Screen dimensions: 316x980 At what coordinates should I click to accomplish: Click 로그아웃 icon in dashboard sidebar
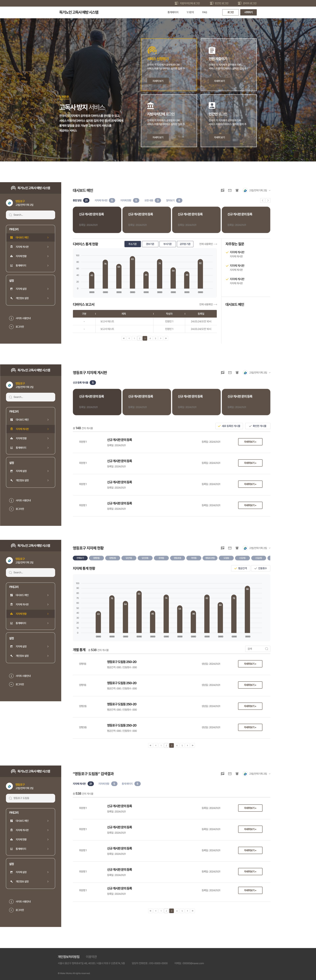tap(11, 327)
